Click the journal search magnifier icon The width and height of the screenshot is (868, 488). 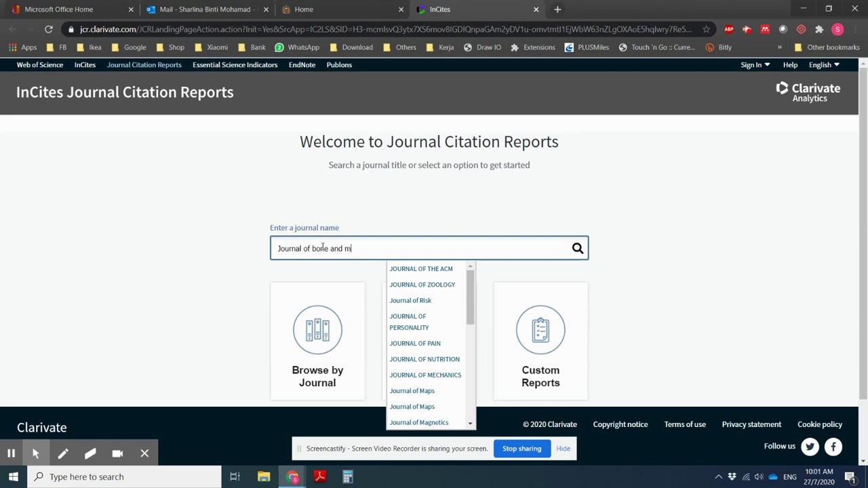(577, 249)
